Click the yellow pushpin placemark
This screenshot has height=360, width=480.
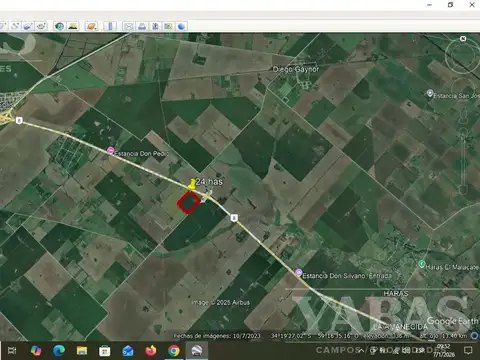[x=192, y=184]
